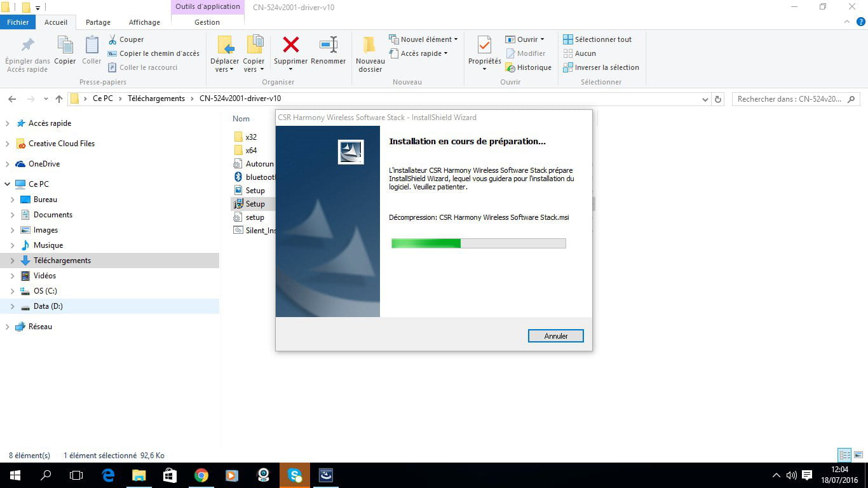The image size is (868, 488).
Task: Click Téléchargements in the address breadcrumb
Action: pos(156,98)
